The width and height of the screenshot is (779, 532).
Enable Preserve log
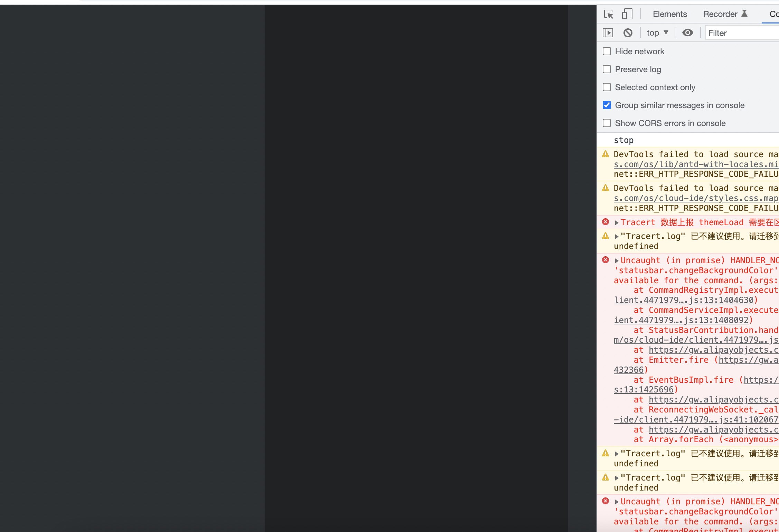607,69
